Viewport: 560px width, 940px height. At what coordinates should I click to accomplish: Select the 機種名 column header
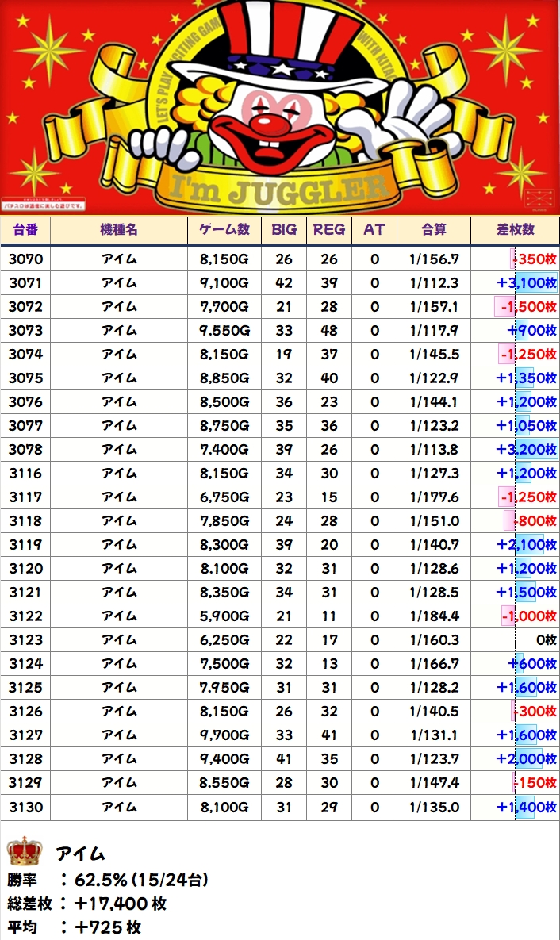click(x=119, y=229)
